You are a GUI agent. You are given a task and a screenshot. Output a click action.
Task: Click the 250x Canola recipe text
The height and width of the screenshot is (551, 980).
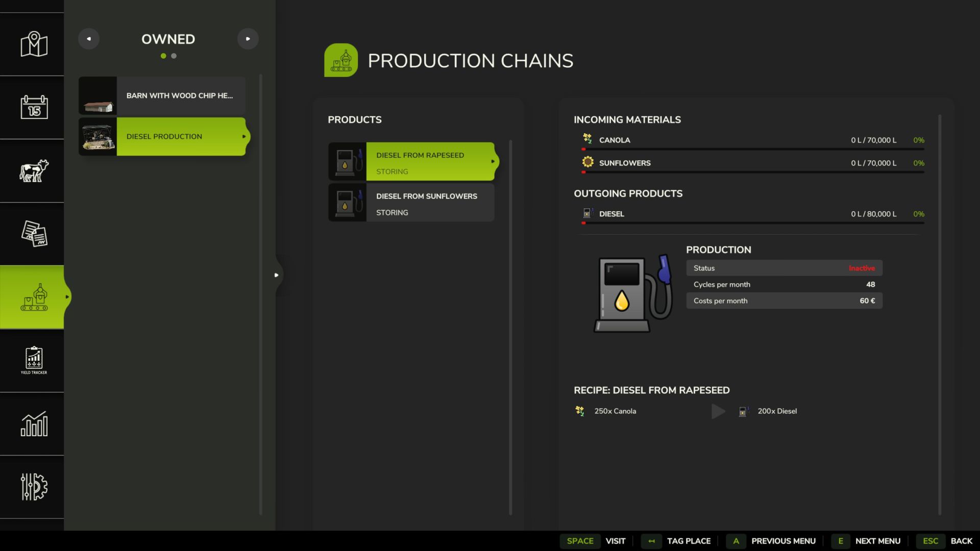click(x=615, y=411)
